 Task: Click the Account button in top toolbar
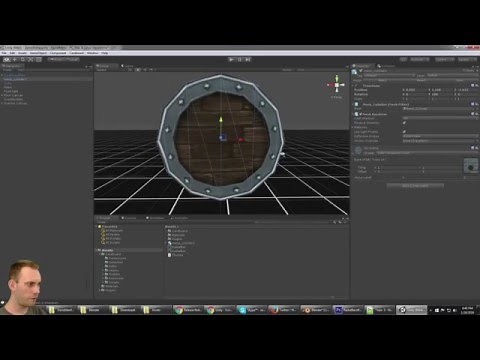(420, 60)
